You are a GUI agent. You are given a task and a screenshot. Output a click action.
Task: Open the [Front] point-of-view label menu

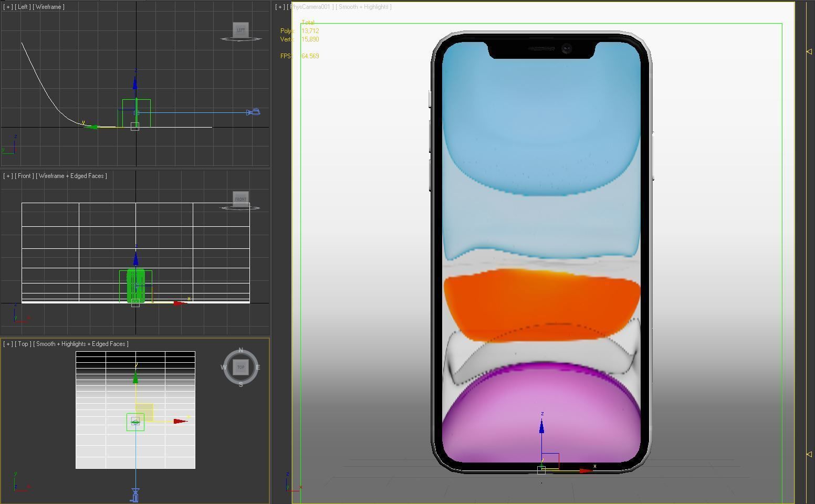tap(24, 176)
